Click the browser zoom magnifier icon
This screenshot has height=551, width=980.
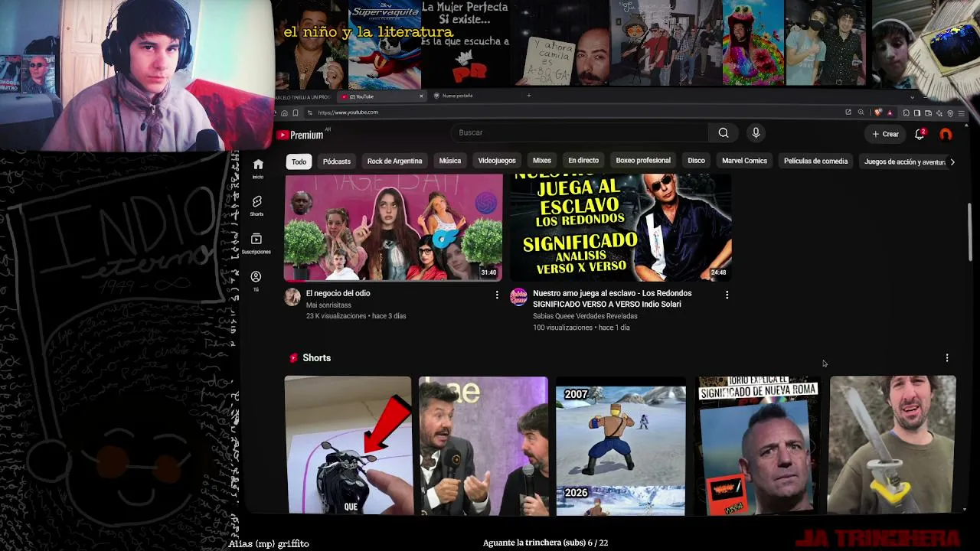pyautogui.click(x=861, y=112)
